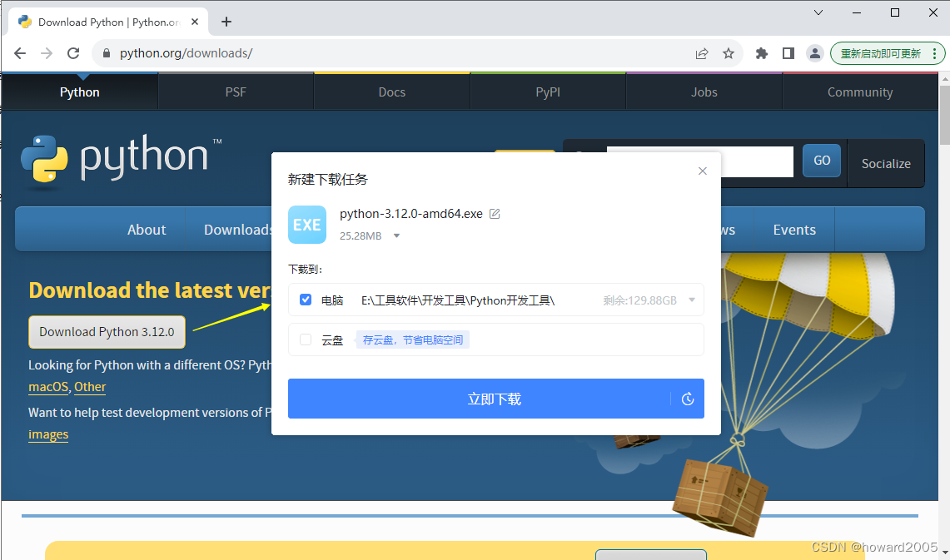Viewport: 950px width, 560px height.
Task: Open the About menu
Action: [x=147, y=230]
